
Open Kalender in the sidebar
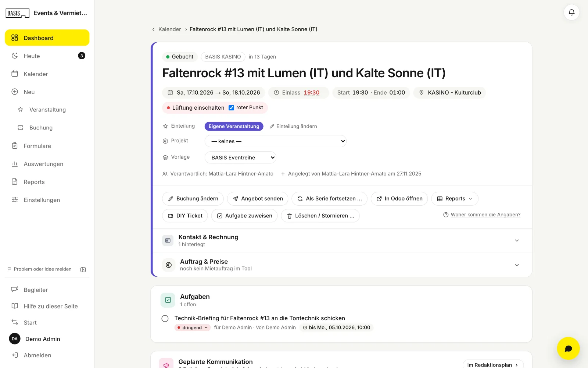coord(47,74)
